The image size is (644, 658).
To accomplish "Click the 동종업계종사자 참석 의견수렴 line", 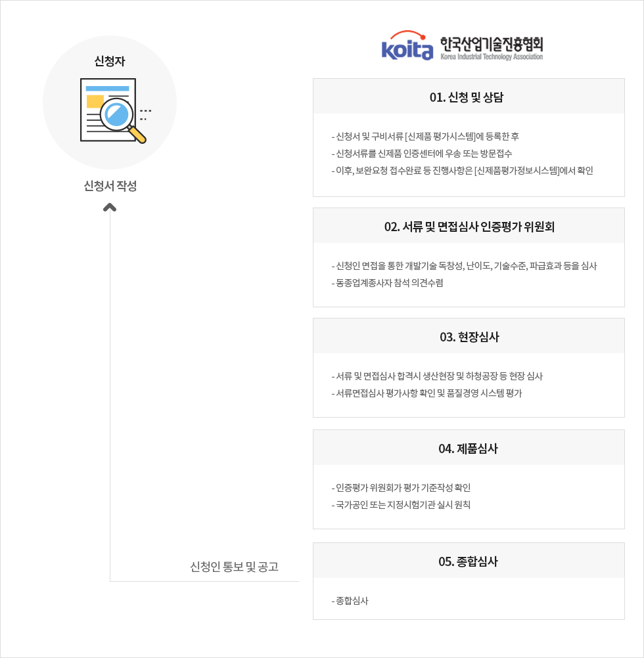I will pos(388,283).
